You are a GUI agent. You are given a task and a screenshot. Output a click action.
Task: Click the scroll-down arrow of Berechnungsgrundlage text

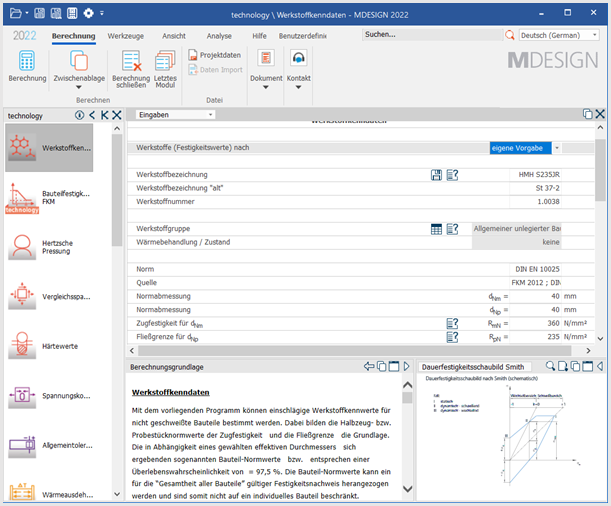pyautogui.click(x=407, y=488)
